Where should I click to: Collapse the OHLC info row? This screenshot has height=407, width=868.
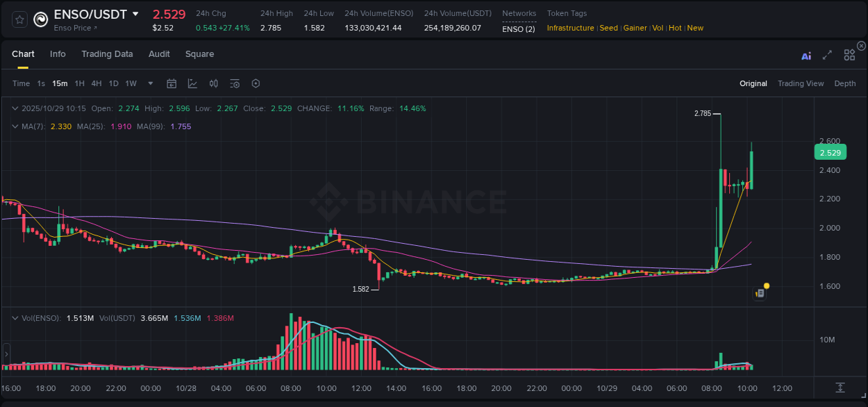pos(15,108)
